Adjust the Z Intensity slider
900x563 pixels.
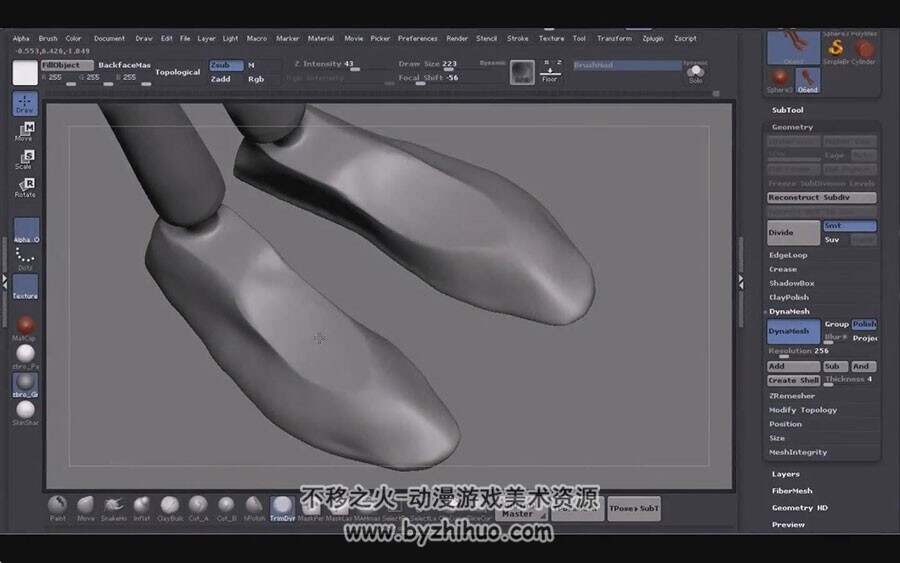click(340, 65)
